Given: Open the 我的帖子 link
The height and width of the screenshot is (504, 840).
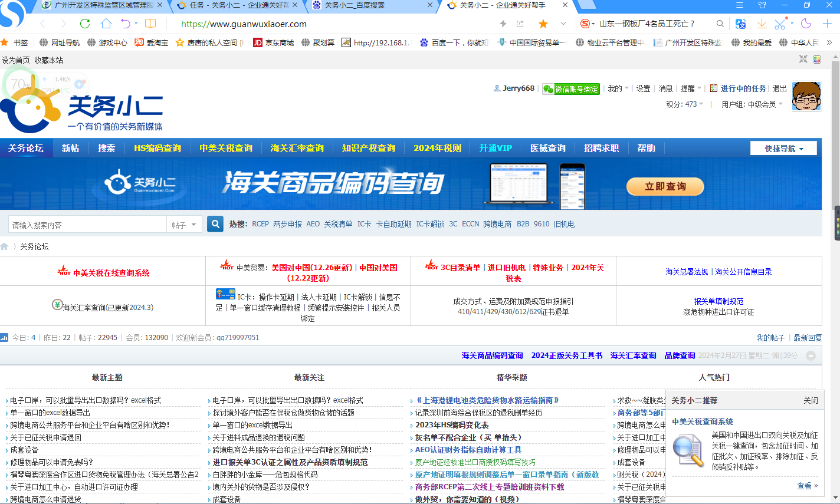Looking at the screenshot, I should [x=770, y=338].
